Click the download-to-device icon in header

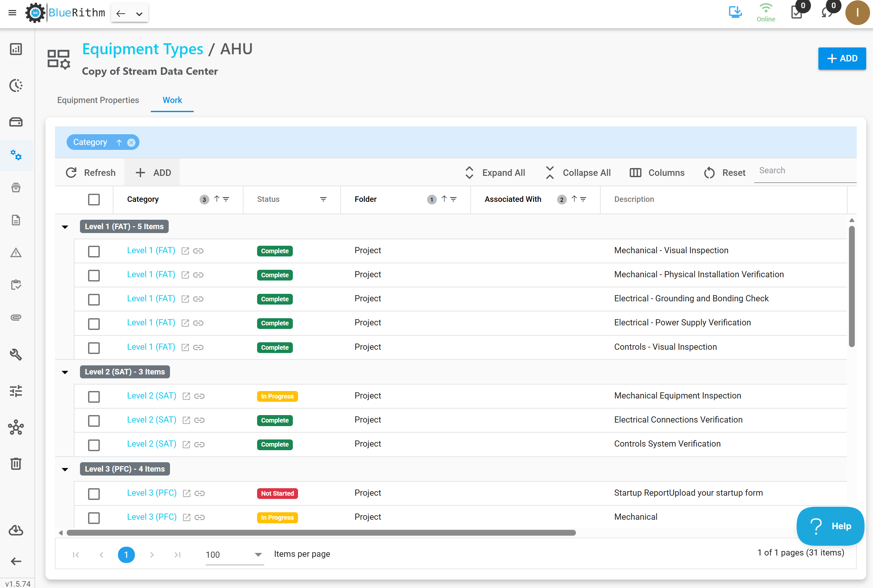(x=735, y=12)
